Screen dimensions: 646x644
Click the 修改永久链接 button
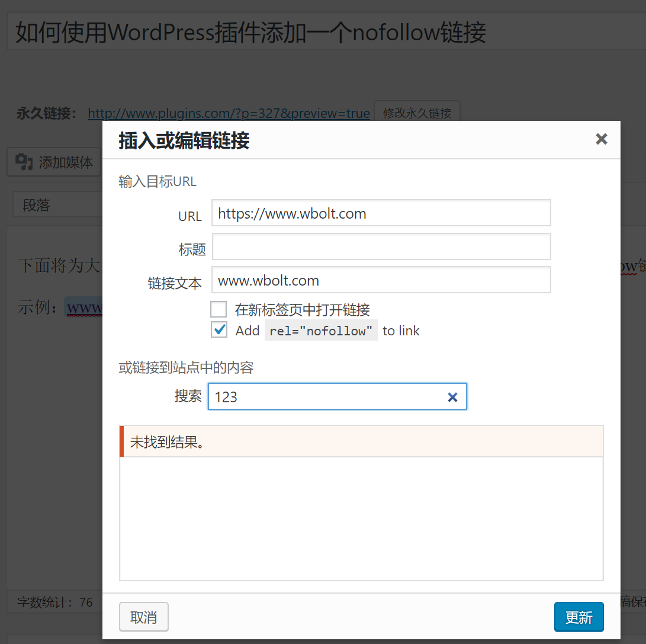(x=417, y=111)
